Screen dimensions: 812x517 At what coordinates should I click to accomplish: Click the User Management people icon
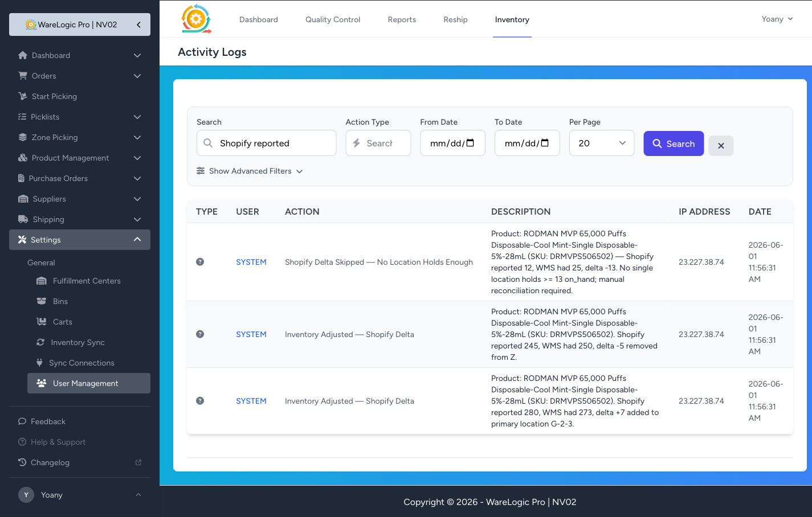[x=42, y=383]
